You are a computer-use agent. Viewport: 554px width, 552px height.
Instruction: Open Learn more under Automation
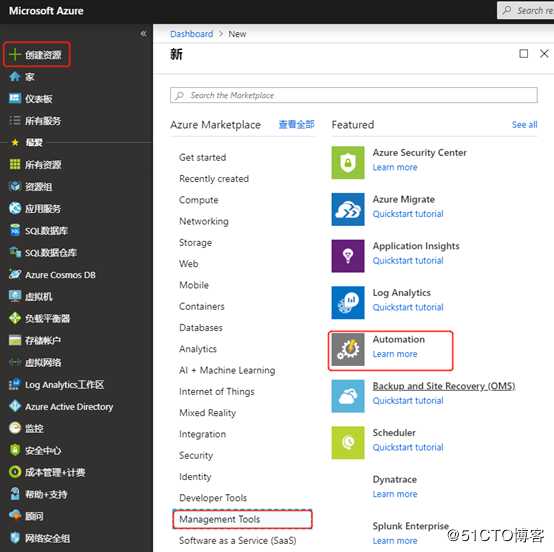click(x=395, y=354)
